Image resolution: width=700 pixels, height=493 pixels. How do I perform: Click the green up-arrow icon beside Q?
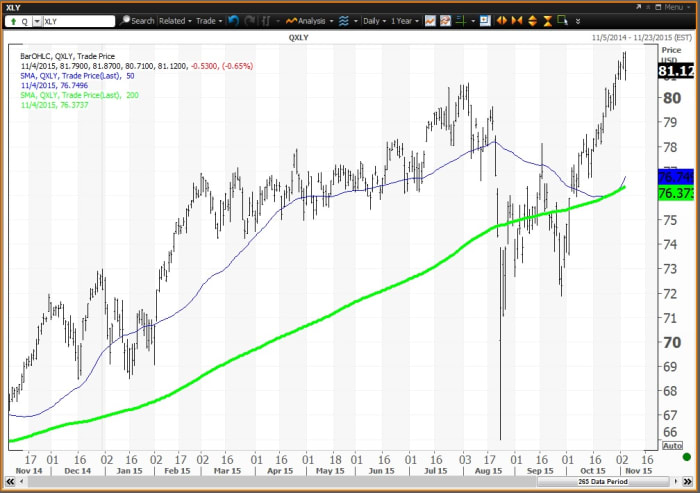point(13,21)
